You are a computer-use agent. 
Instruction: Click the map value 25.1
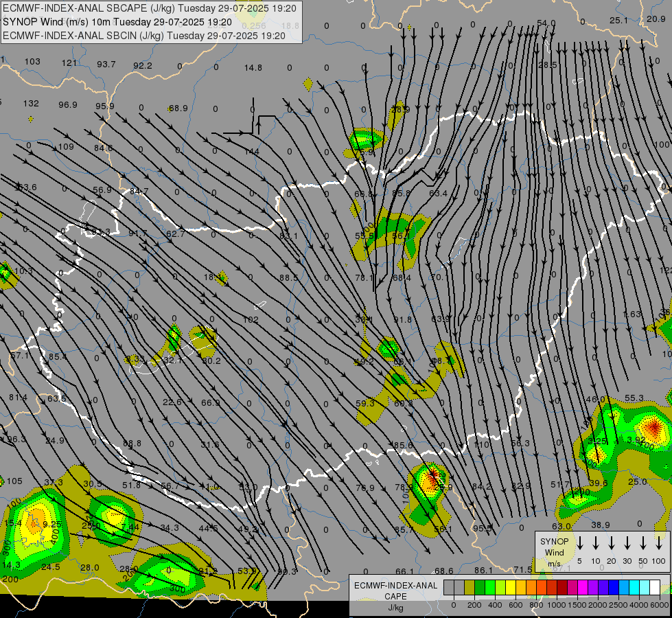click(x=618, y=21)
